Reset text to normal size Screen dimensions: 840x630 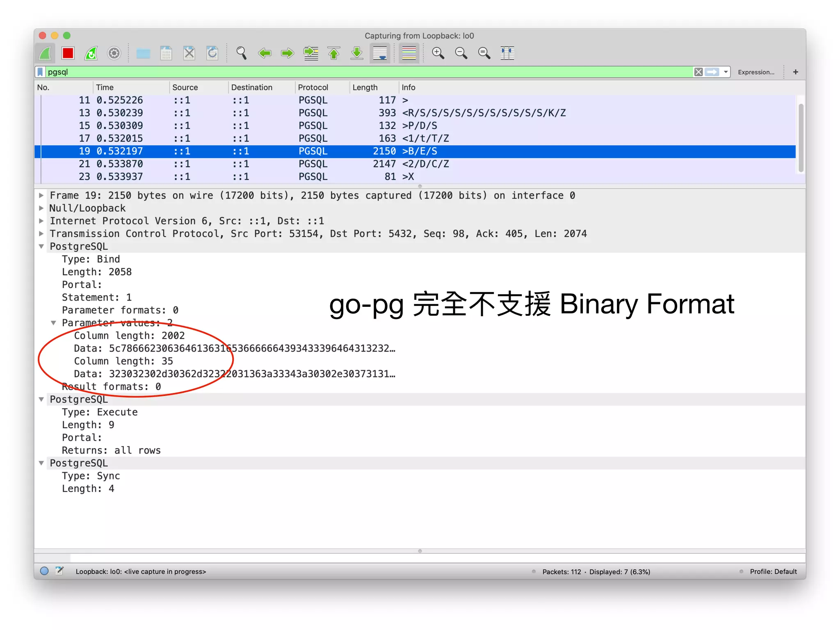(484, 53)
